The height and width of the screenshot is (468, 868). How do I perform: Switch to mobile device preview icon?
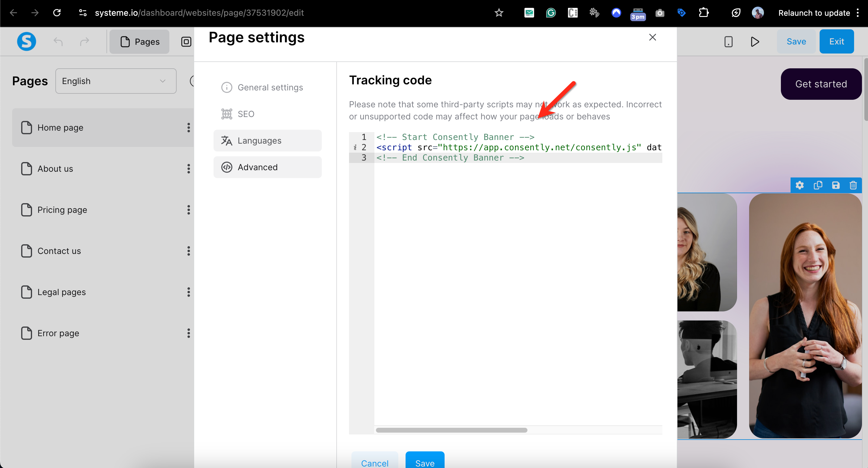[728, 42]
